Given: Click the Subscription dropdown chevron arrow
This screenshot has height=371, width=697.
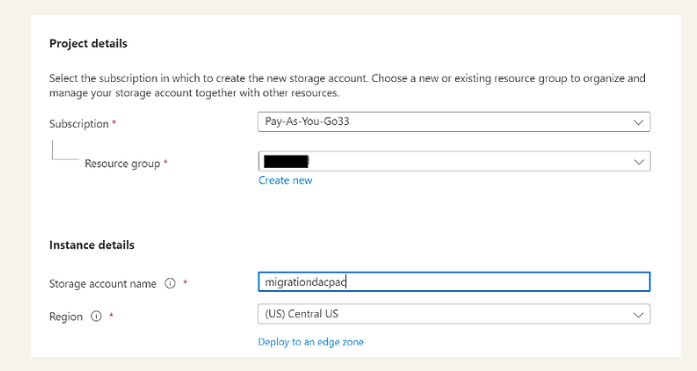Looking at the screenshot, I should (638, 122).
